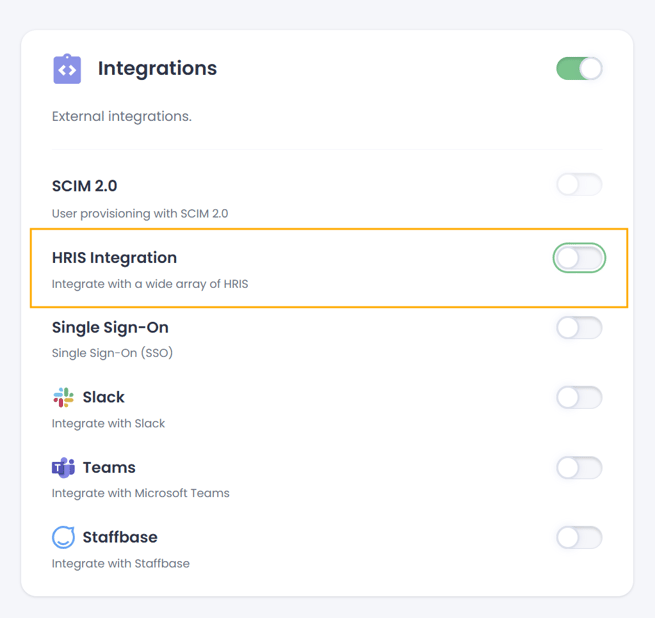Click the HRIS Integration title
Image resolution: width=655 pixels, height=618 pixels.
pyautogui.click(x=114, y=258)
